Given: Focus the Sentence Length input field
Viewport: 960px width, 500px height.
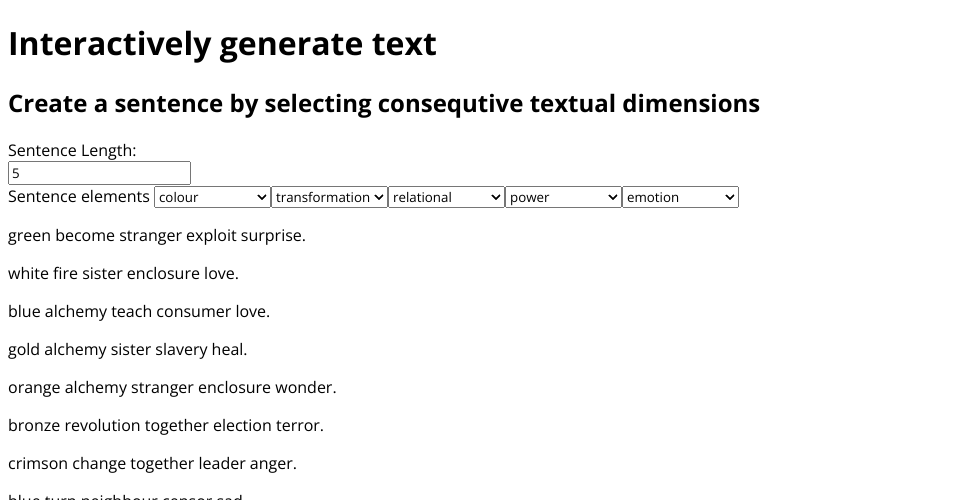Looking at the screenshot, I should pos(99,173).
